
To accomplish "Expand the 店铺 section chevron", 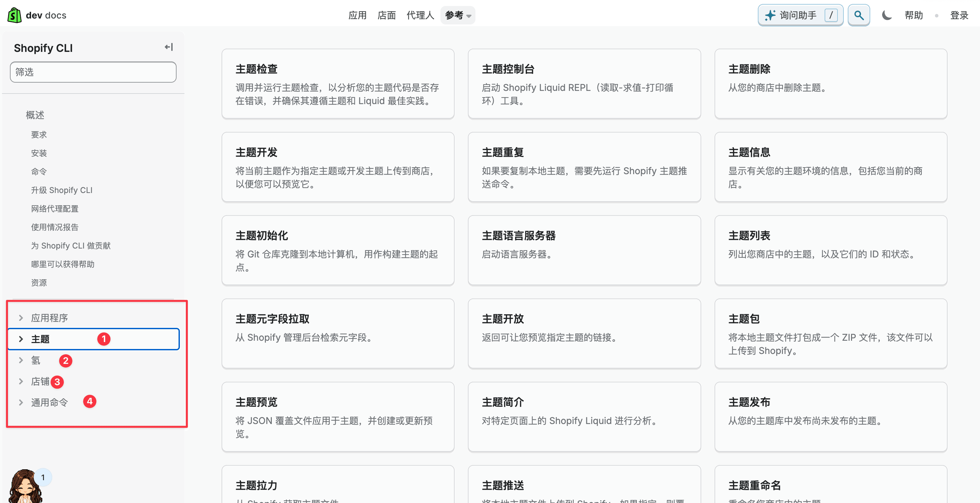I will 21,381.
